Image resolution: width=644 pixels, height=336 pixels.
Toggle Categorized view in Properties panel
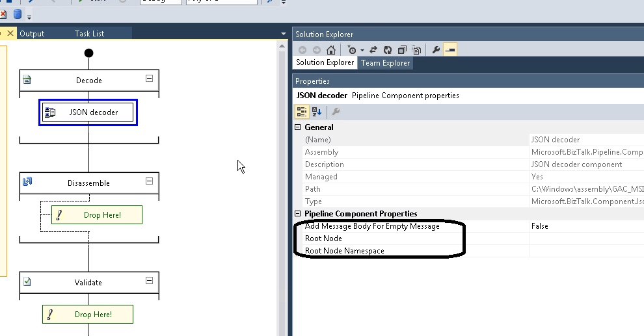(302, 112)
